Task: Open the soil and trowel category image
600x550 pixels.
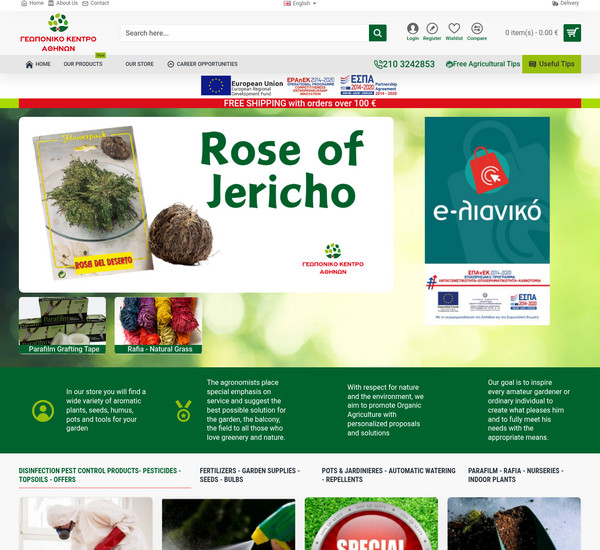Action: point(514,524)
